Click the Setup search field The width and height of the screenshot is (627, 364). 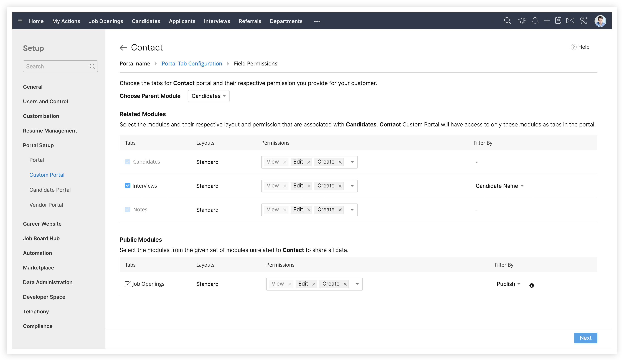tap(56, 67)
